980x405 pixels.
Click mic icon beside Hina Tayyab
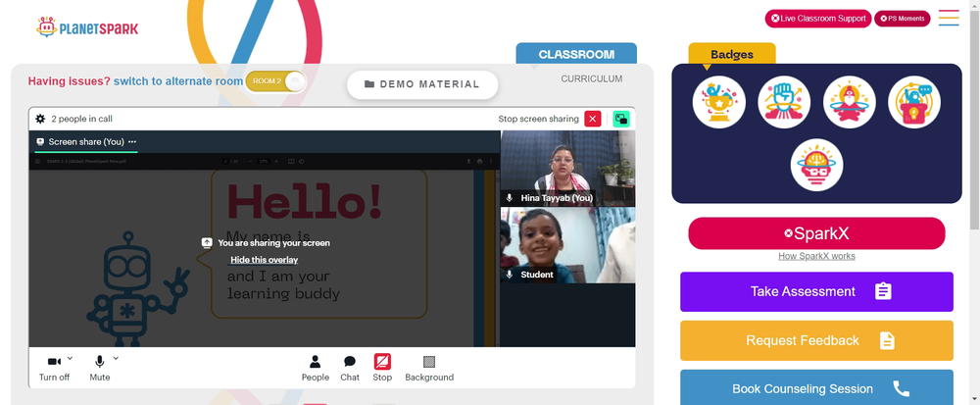[x=510, y=198]
